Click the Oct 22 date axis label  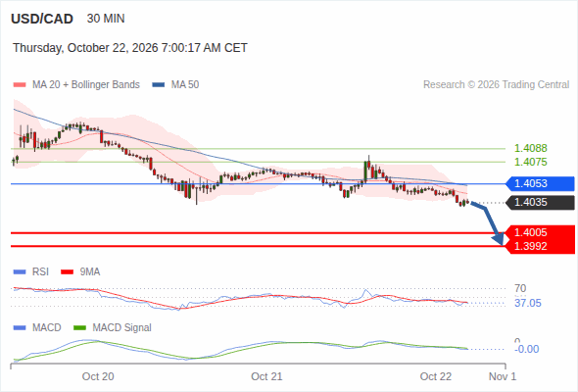(x=436, y=376)
